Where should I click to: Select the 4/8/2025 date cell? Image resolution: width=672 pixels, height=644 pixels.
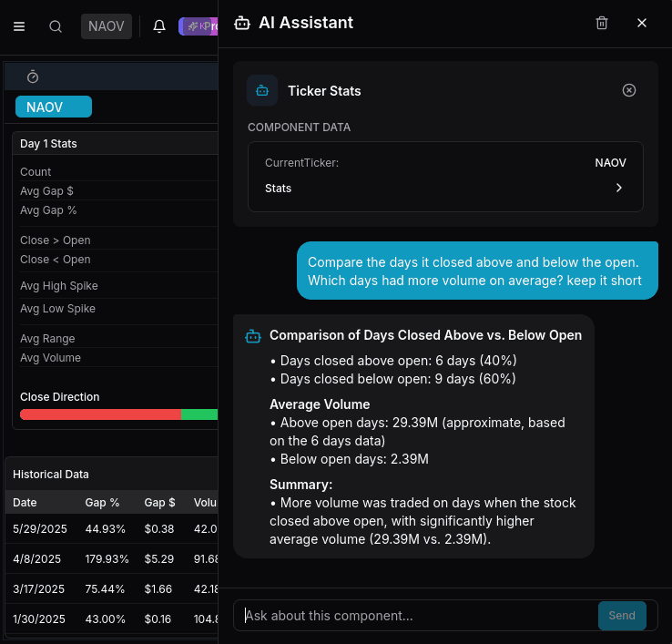click(x=36, y=559)
